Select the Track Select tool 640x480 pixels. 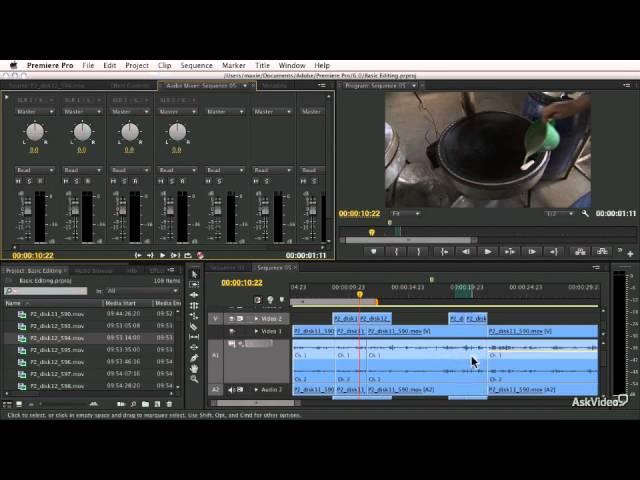pos(194,284)
